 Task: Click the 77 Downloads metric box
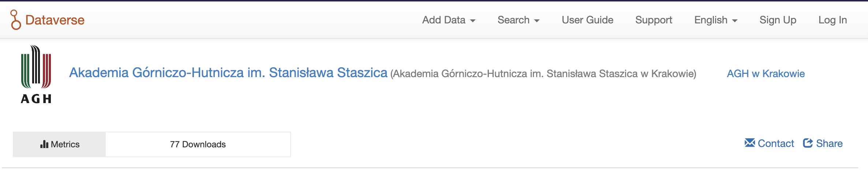click(198, 144)
